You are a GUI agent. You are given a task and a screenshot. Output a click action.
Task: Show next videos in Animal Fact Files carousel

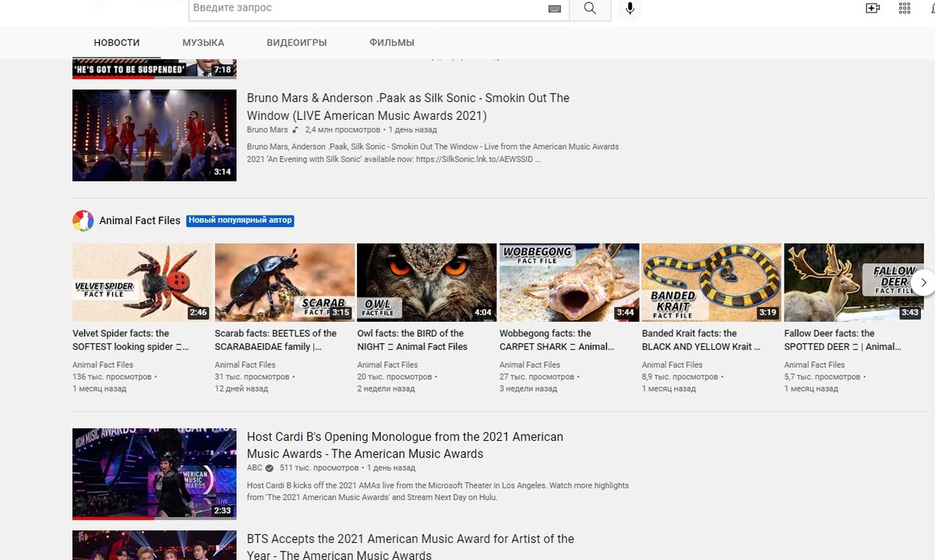coord(923,283)
